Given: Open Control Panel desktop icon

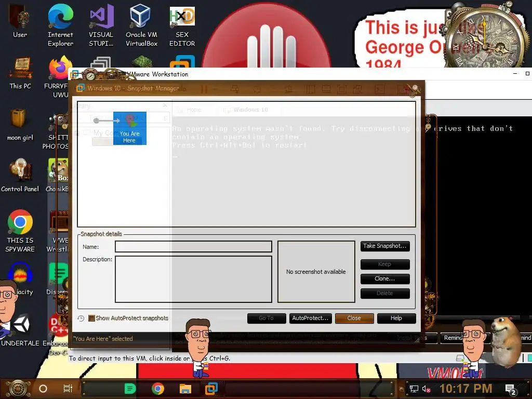Looking at the screenshot, I should 20,176.
